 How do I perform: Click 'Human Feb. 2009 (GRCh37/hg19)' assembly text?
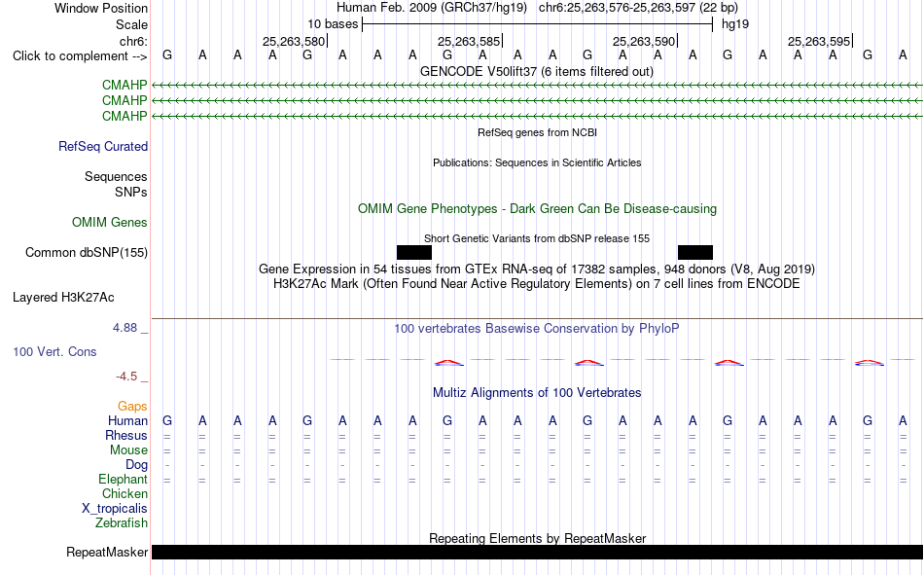click(x=431, y=8)
